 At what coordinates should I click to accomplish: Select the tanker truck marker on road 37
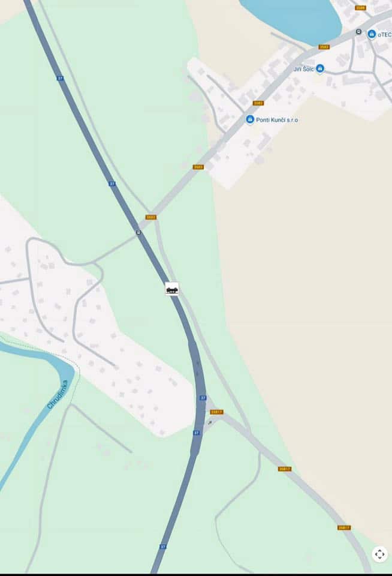pyautogui.click(x=172, y=289)
